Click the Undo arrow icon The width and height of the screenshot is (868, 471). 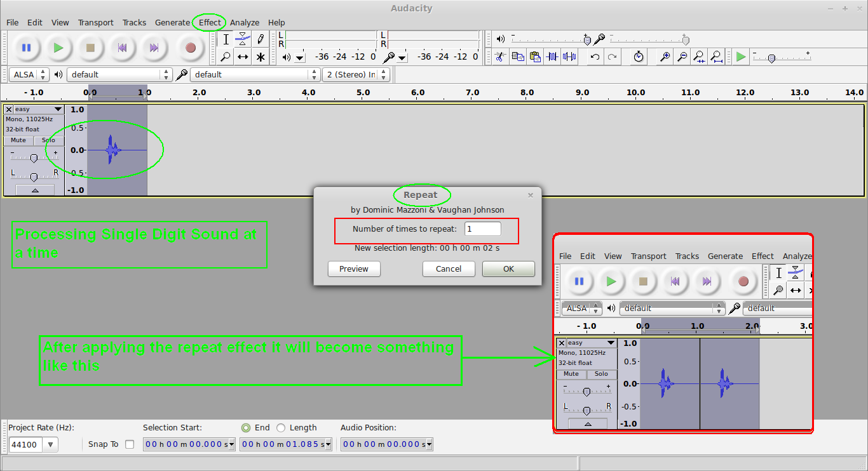pos(595,56)
